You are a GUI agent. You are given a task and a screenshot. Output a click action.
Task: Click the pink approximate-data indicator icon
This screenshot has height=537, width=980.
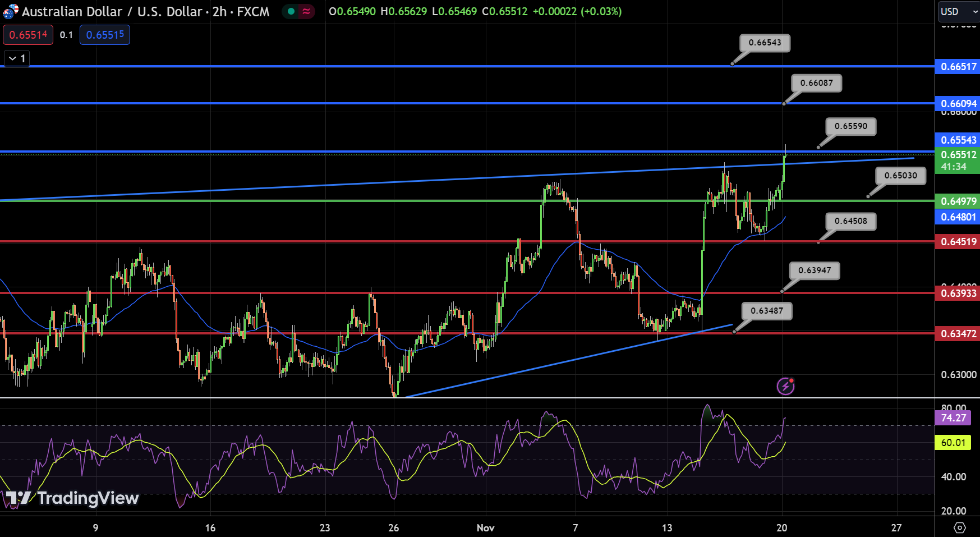tap(306, 11)
